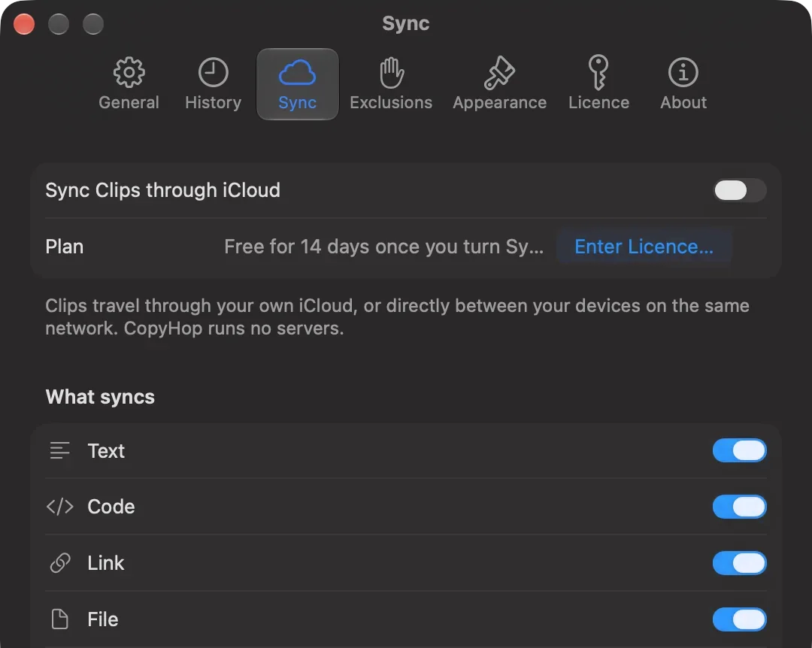Toggle the File sync switch
The image size is (812, 648).
[740, 619]
